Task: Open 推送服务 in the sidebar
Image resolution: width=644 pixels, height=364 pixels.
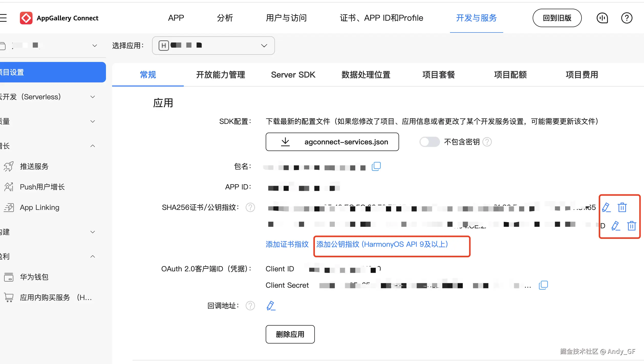Action: point(34,166)
